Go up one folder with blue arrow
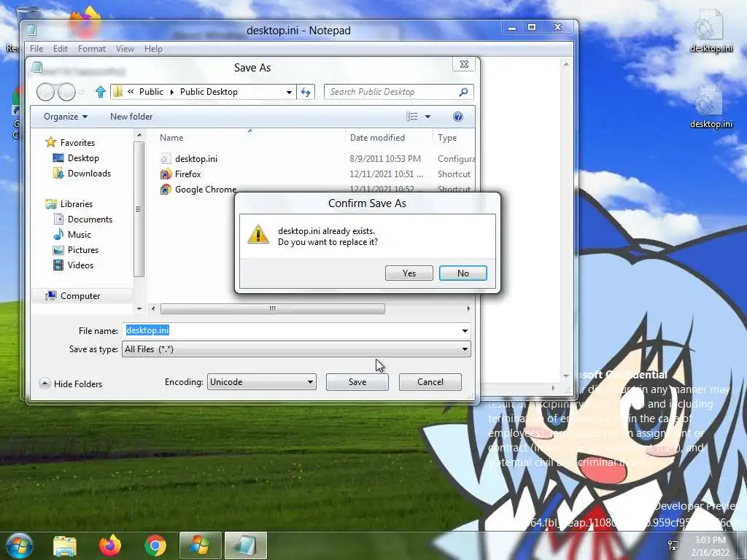The height and width of the screenshot is (560, 747). pyautogui.click(x=100, y=92)
